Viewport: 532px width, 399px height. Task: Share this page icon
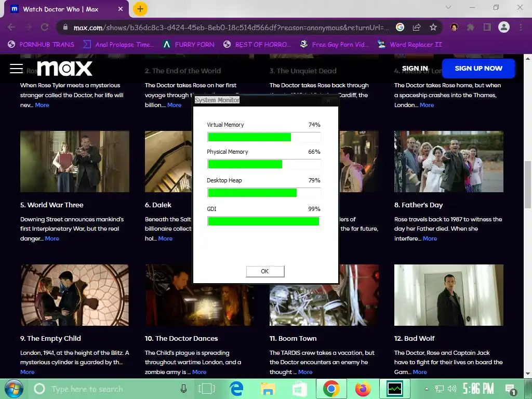pos(417,27)
